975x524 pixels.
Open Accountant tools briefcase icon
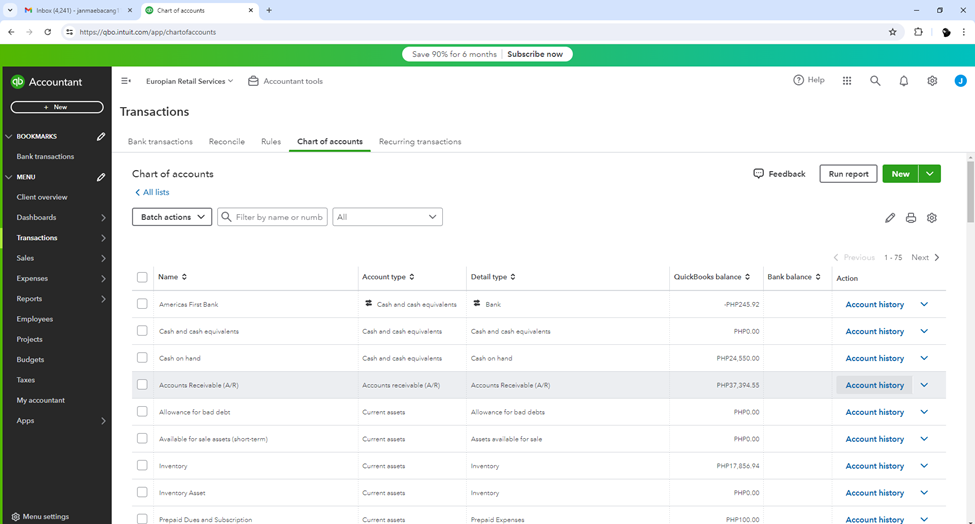point(253,81)
